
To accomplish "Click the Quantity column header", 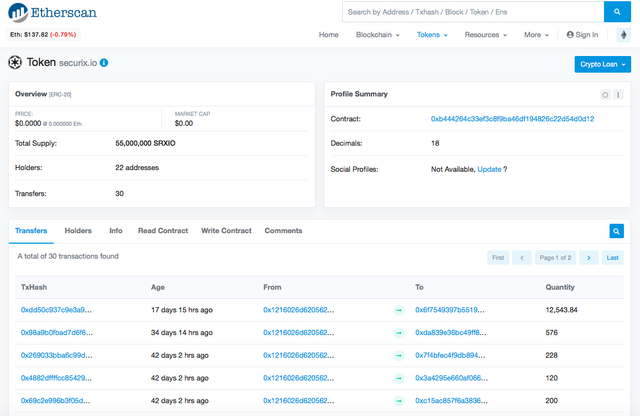I will point(560,287).
